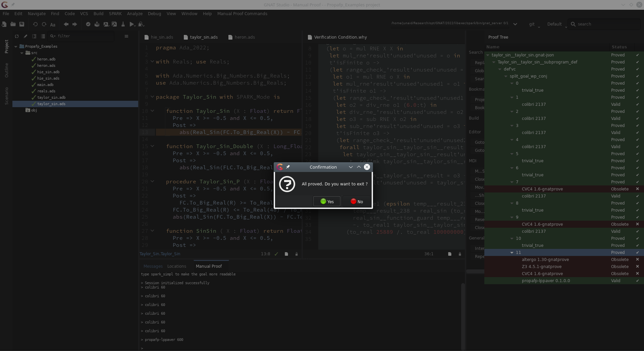
Task: Click the check semantic badge icon
Action: pos(88,24)
